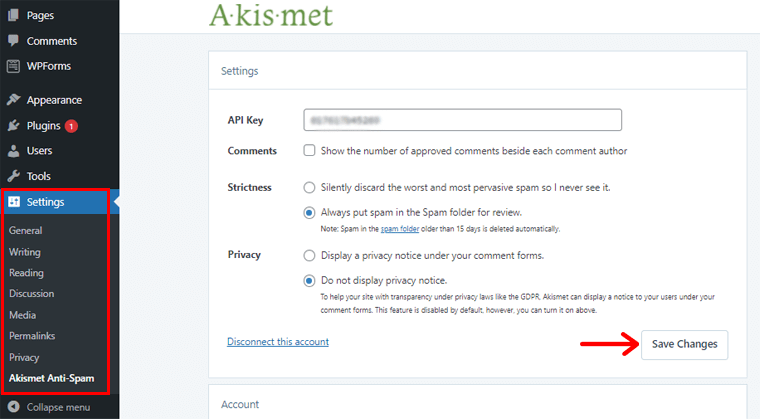Viewport: 760px width, 419px height.
Task: Click the WPForms icon in sidebar
Action: click(x=13, y=66)
